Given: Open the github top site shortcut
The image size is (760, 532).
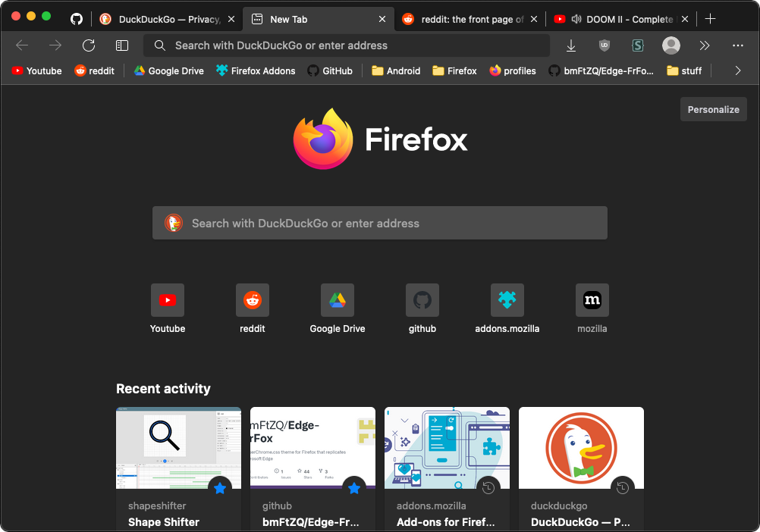Looking at the screenshot, I should (x=422, y=309).
